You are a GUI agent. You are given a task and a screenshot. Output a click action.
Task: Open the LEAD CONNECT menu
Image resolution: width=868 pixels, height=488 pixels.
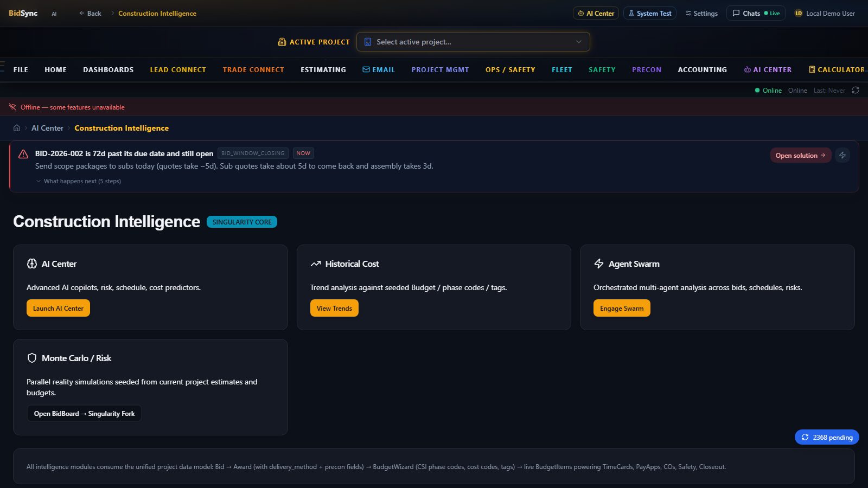pos(178,69)
